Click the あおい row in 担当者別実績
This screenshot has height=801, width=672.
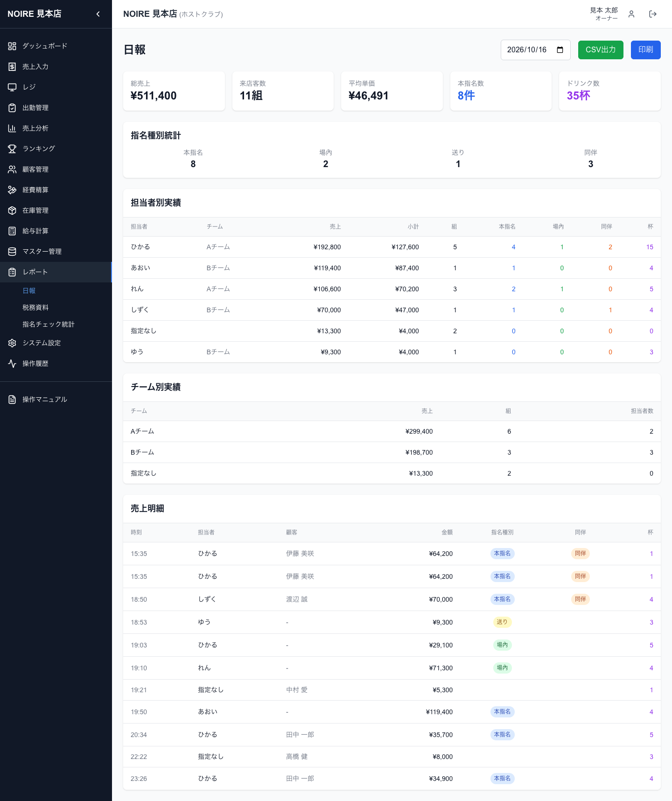[392, 268]
